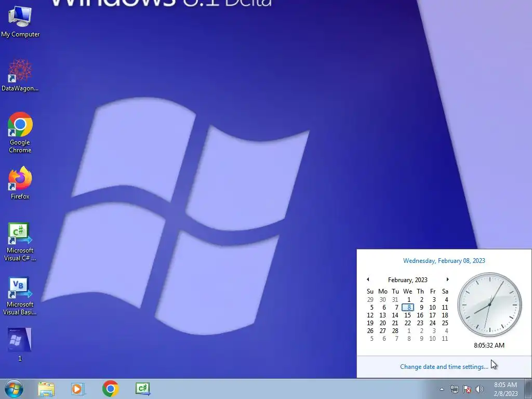Select January 31 in the calendar
Viewport: 532px width, 399px height.
pos(395,300)
